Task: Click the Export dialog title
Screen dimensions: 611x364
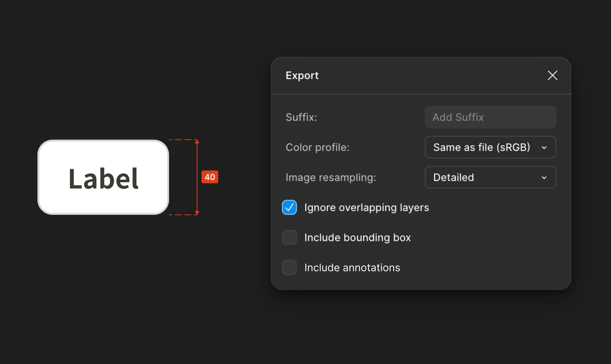Action: pyautogui.click(x=302, y=75)
